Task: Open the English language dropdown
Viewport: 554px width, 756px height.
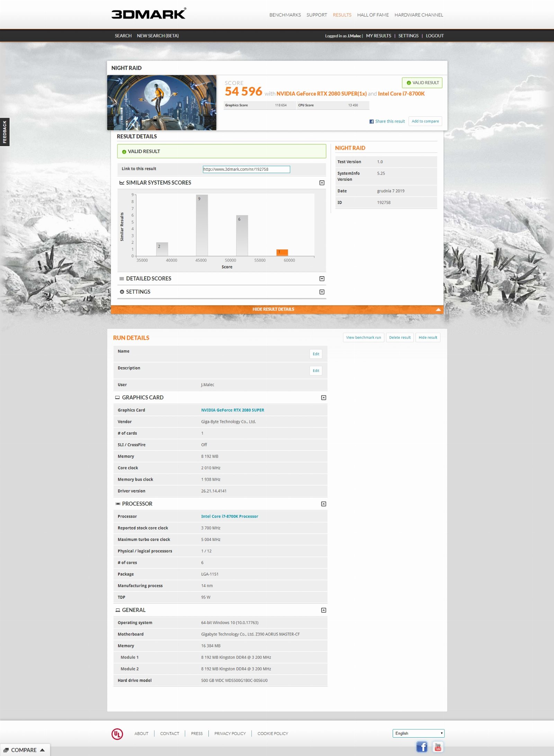Action: 418,733
